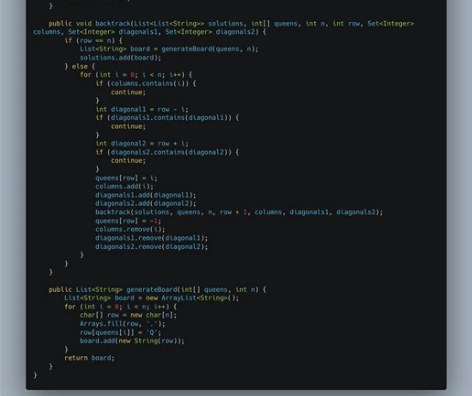
Task: Select 'char[] row = new char[n];'
Action: [128, 315]
